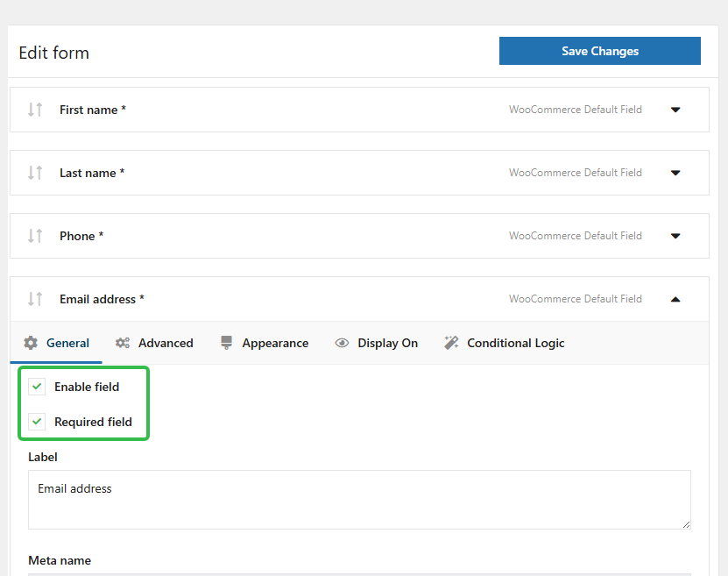Collapse the Email address field panel
Image resolution: width=728 pixels, height=576 pixels.
[x=675, y=299]
